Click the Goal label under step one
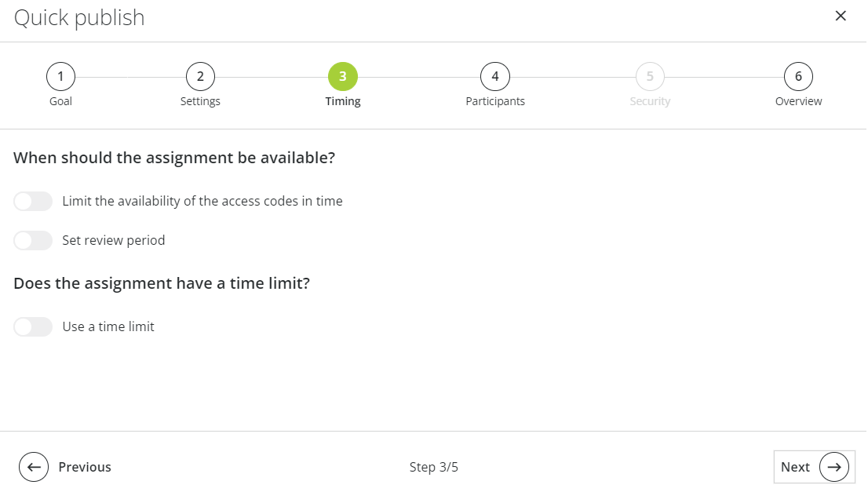The height and width of the screenshot is (492, 868). click(x=60, y=100)
